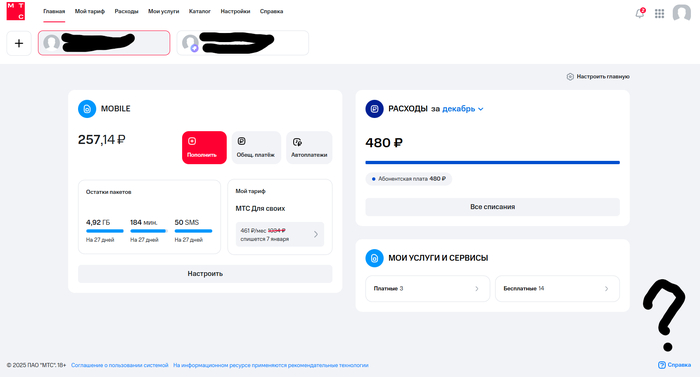Expand the декабрь month dropdown

[462, 109]
